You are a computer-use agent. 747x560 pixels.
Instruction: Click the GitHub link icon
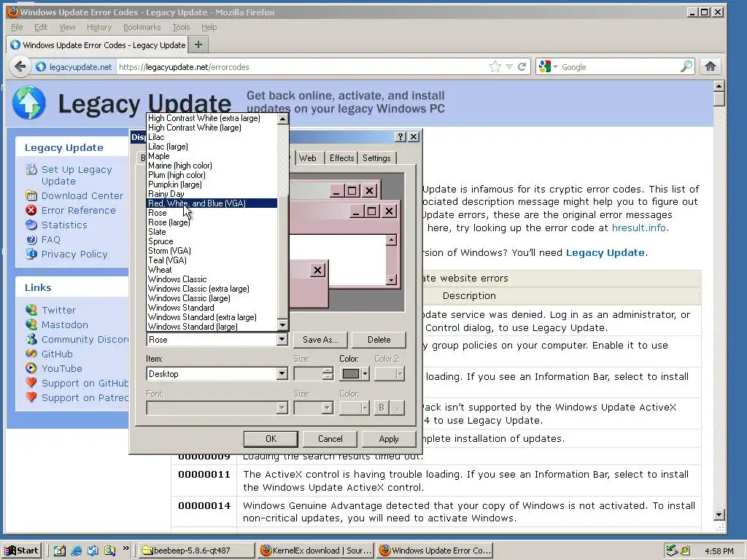31,354
